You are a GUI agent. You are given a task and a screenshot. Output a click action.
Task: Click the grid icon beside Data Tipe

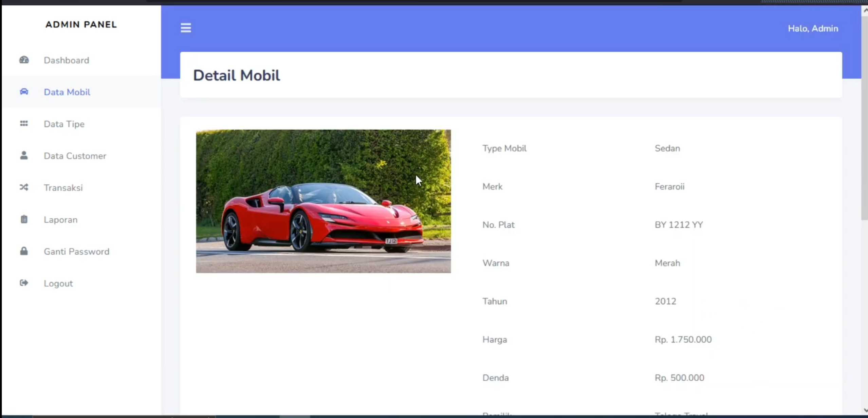point(24,124)
